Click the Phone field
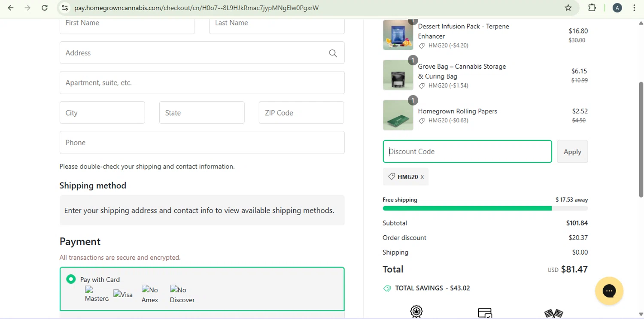 pos(202,143)
